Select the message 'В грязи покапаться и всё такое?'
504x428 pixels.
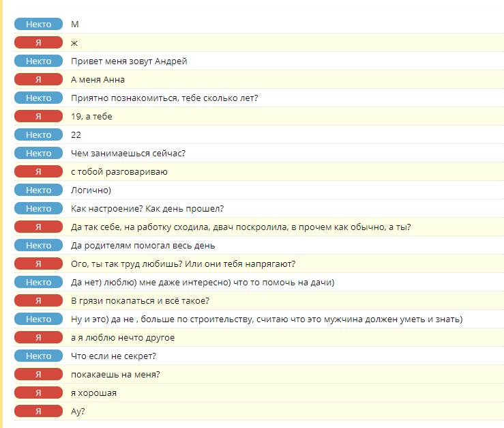pos(140,301)
